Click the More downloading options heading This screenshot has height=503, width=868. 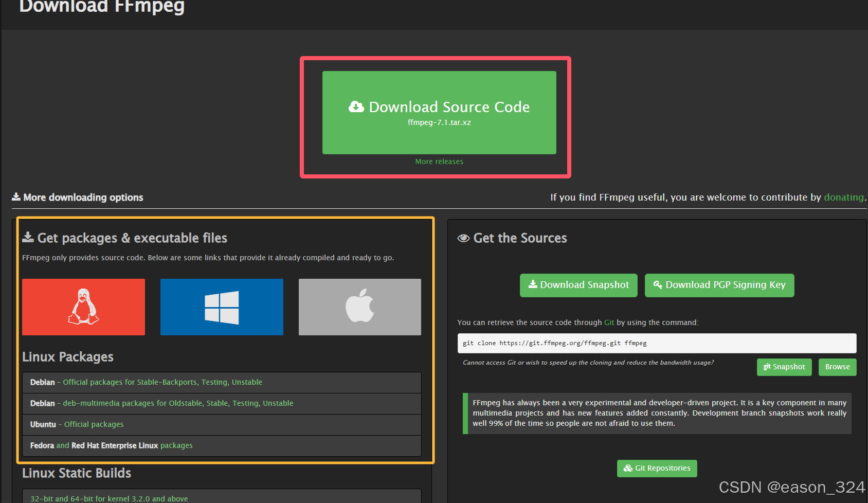[78, 197]
